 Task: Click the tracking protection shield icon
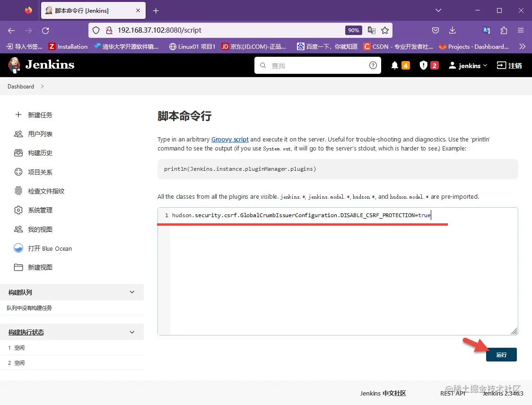(96, 30)
